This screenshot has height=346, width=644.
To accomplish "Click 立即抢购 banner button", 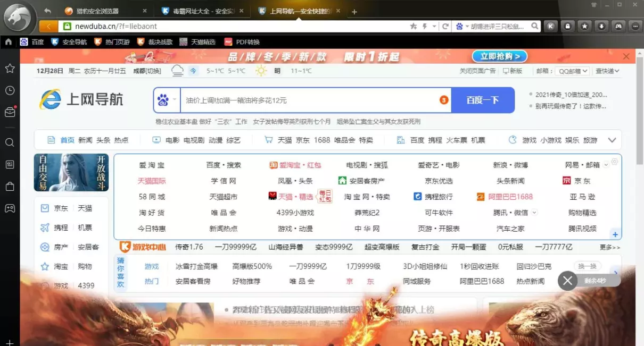I will coord(499,56).
